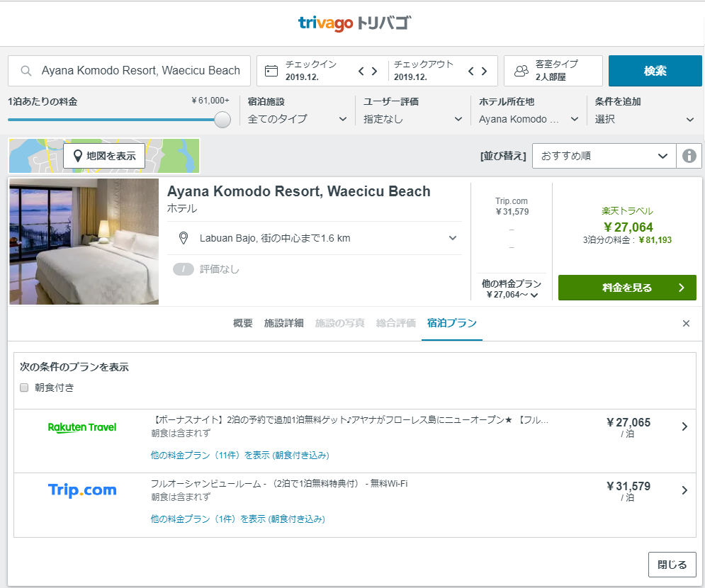This screenshot has height=588, width=705.
Task: Click the フルオーシャンビュールーム plan text
Action: (x=279, y=484)
